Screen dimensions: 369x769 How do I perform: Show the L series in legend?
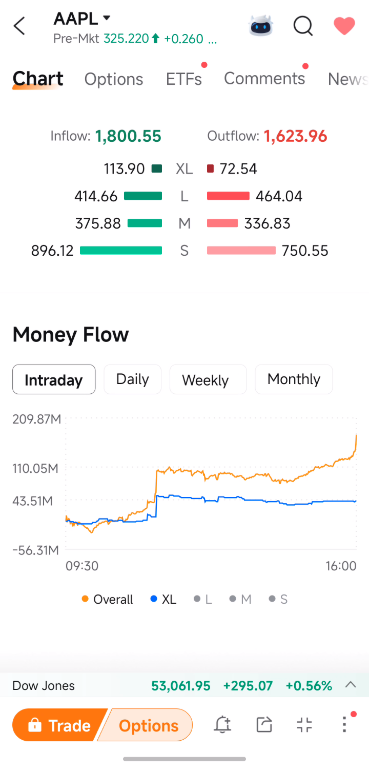[x=203, y=599]
